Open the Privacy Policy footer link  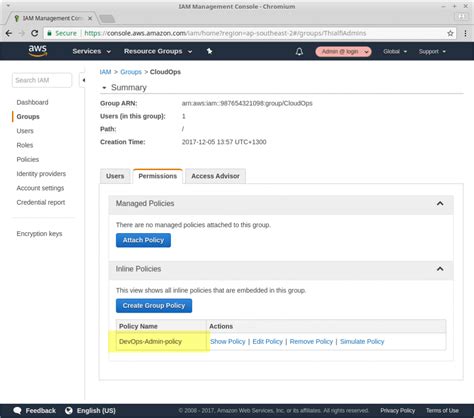pyautogui.click(x=397, y=410)
